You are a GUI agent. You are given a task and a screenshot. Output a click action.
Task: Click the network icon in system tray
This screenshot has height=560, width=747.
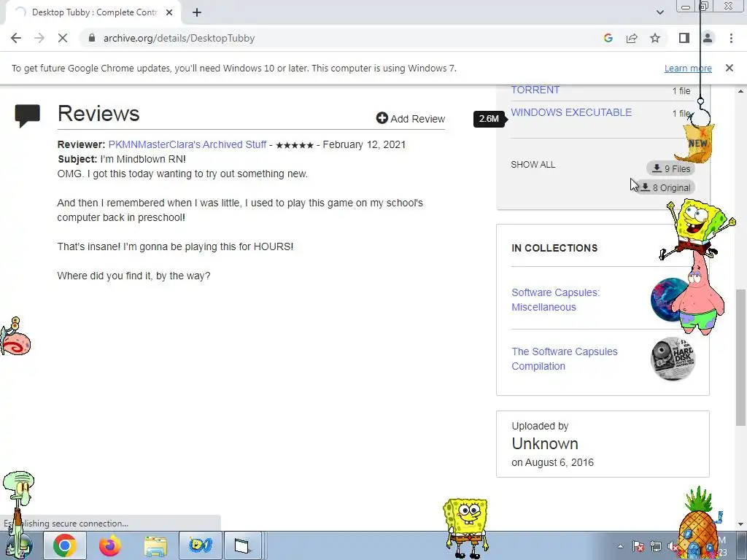(x=656, y=546)
